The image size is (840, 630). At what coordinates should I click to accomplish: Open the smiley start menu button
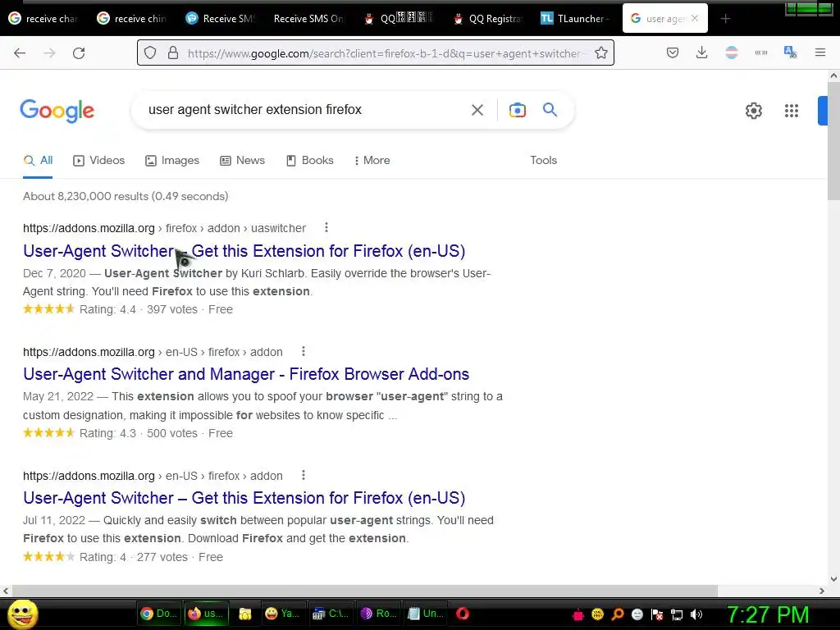point(22,614)
